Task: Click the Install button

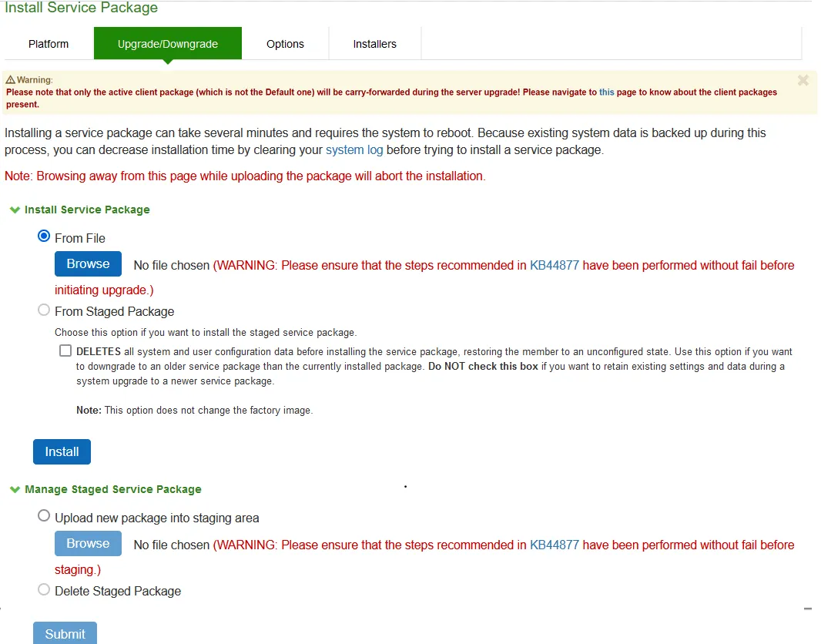Action: click(62, 452)
